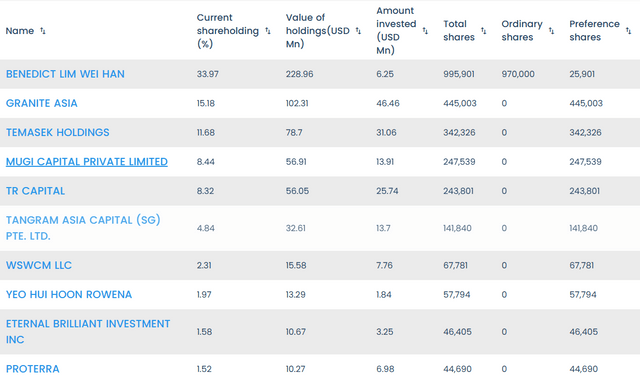640x381 pixels.
Task: Open MUGI CAPITAL PRIVATE LIMITED link
Action: coord(87,162)
